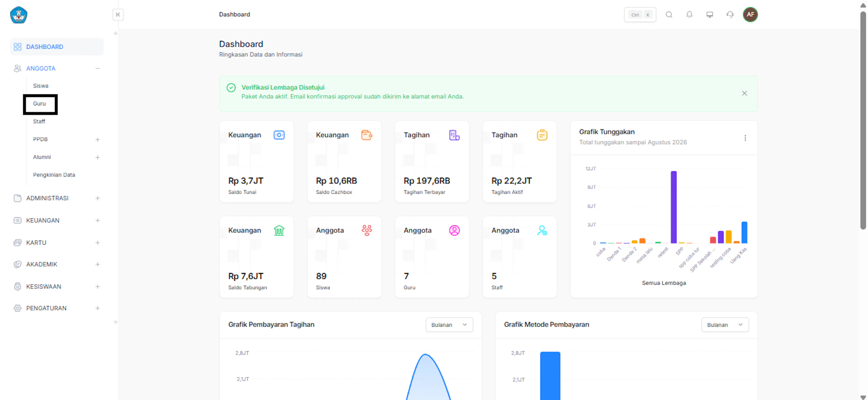Screen dimensions: 868x400
Task: Collapse the sidebar with the arrow button
Action: coord(118,14)
